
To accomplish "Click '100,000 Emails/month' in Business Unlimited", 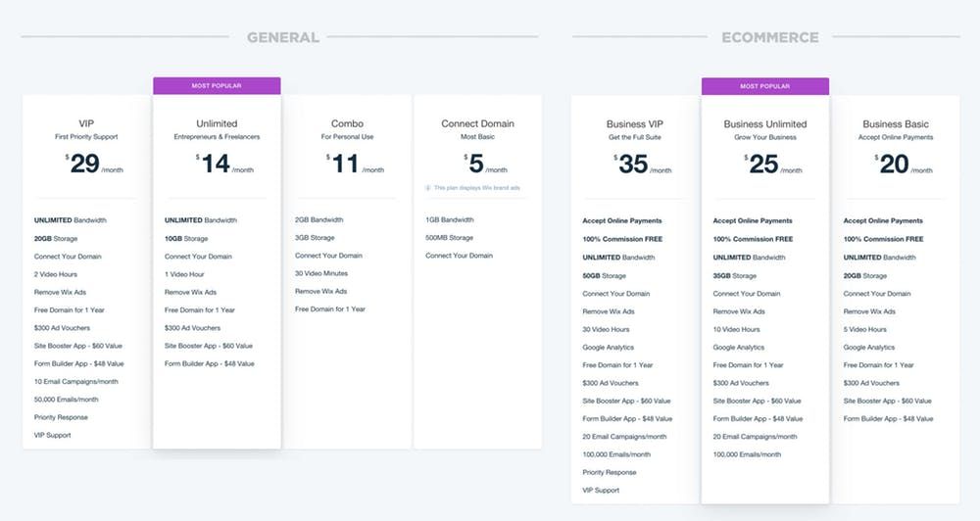I will 747,454.
